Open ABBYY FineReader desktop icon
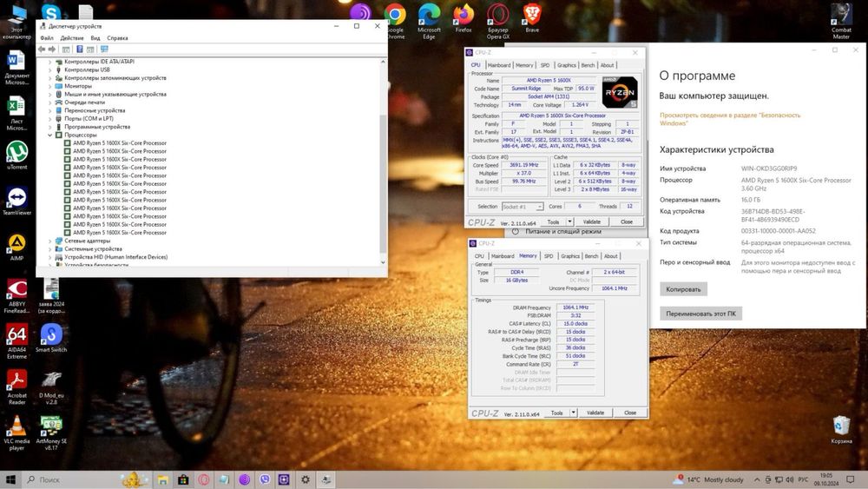The width and height of the screenshot is (868, 489). coord(16,295)
